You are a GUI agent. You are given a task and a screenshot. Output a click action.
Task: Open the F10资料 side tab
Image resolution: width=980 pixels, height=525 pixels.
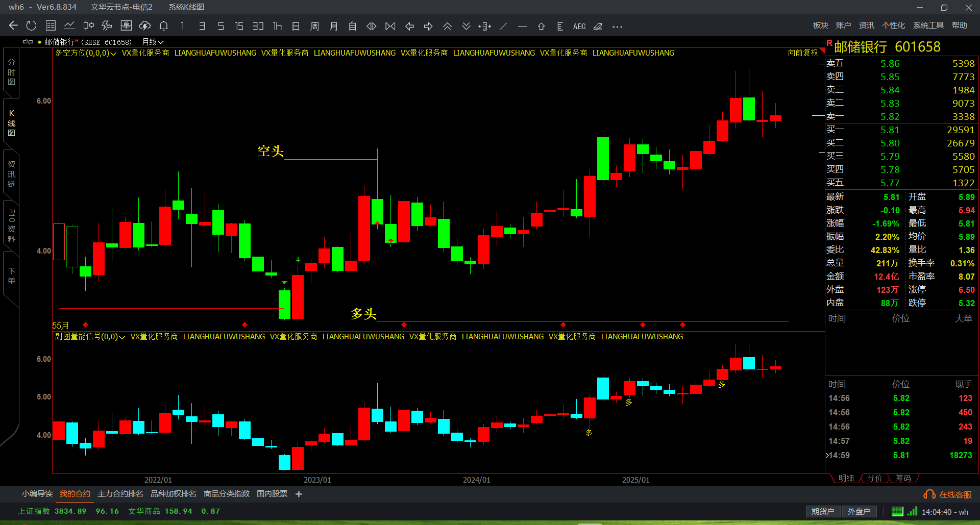coord(11,225)
